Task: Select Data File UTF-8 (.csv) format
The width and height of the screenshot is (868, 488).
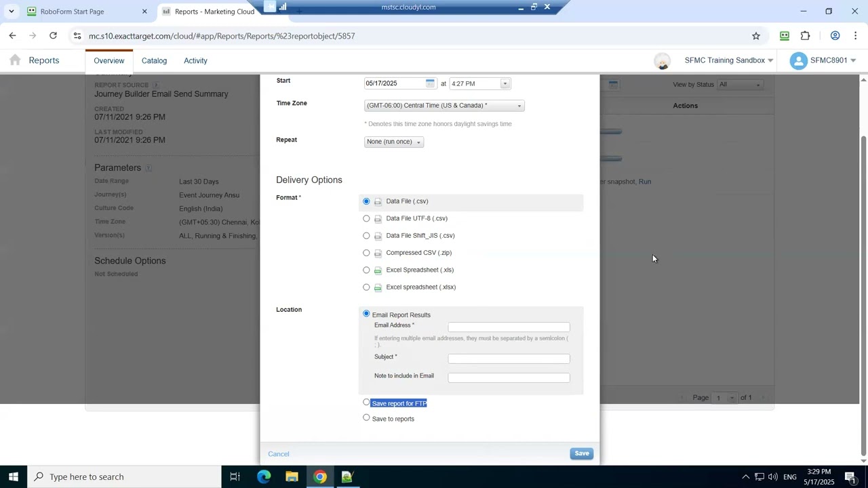Action: coord(366,218)
